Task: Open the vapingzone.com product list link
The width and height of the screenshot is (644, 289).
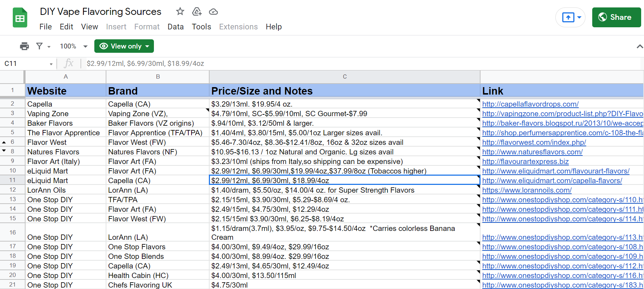Action: coord(562,114)
